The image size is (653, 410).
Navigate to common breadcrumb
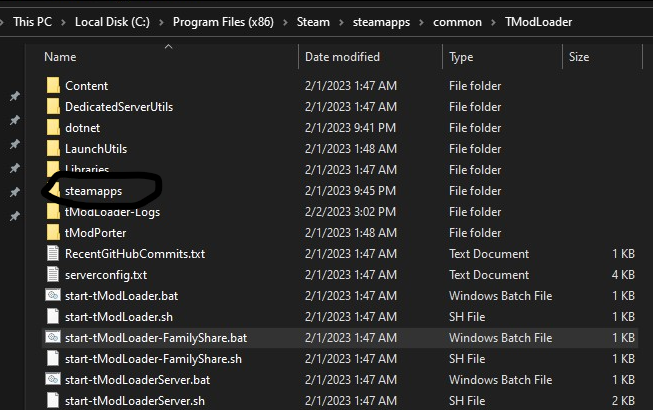[x=457, y=22]
